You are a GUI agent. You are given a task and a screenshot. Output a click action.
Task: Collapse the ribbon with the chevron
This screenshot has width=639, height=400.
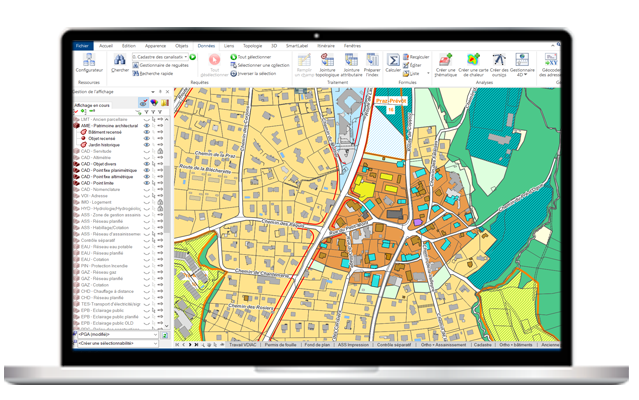pos(553,45)
